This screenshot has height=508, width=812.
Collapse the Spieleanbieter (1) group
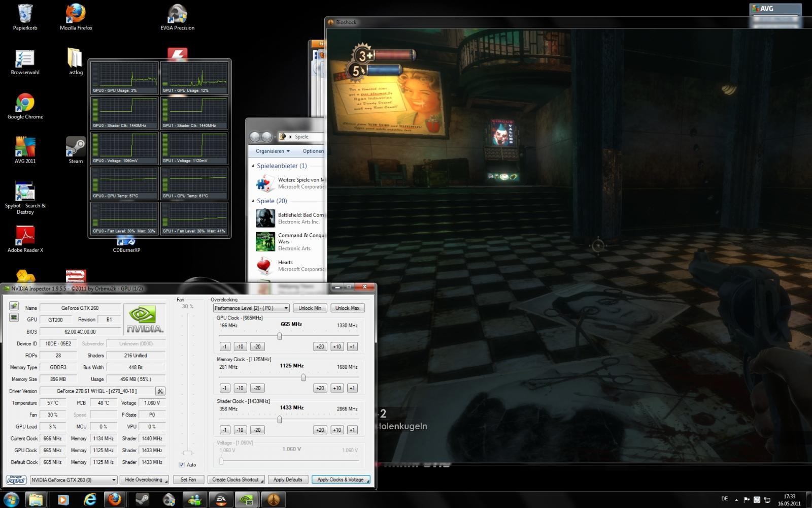(253, 166)
